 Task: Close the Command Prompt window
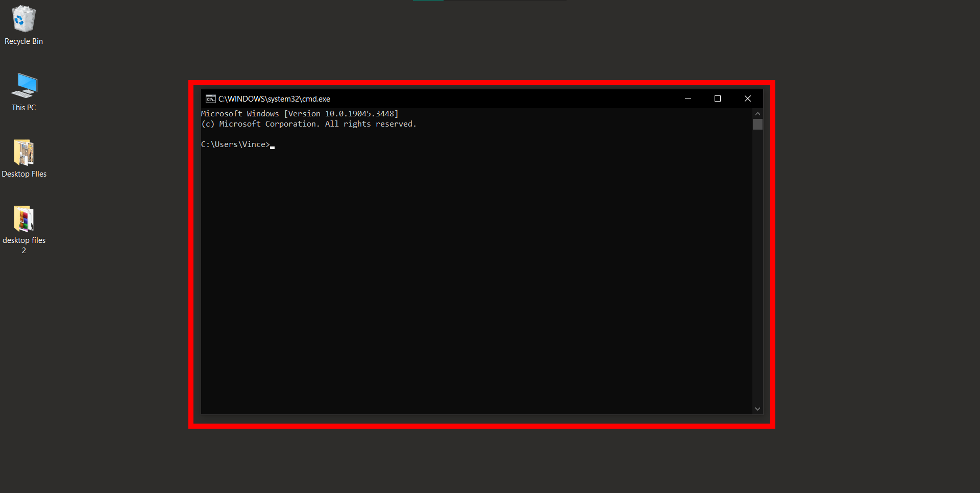748,98
